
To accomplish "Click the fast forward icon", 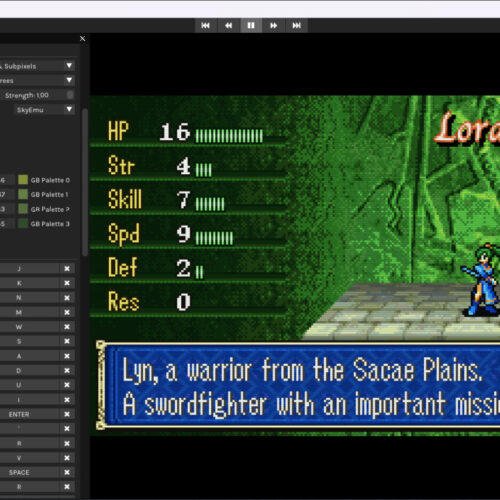I will (x=274, y=25).
